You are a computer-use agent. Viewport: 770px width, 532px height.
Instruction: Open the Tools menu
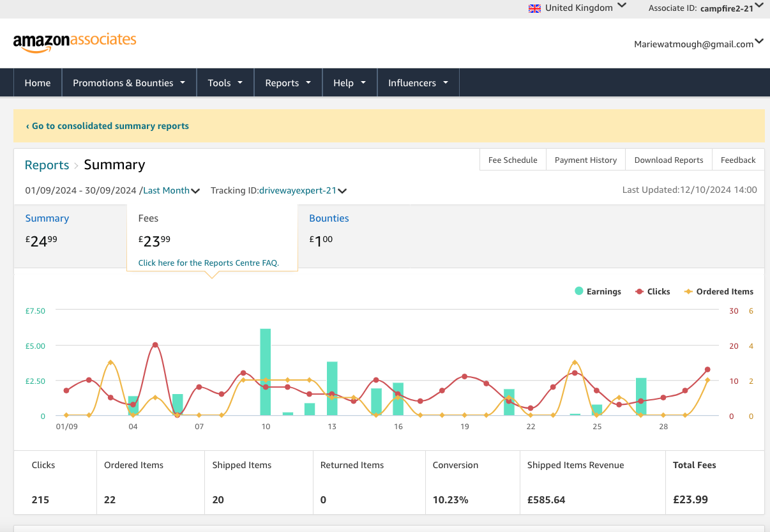(x=225, y=83)
